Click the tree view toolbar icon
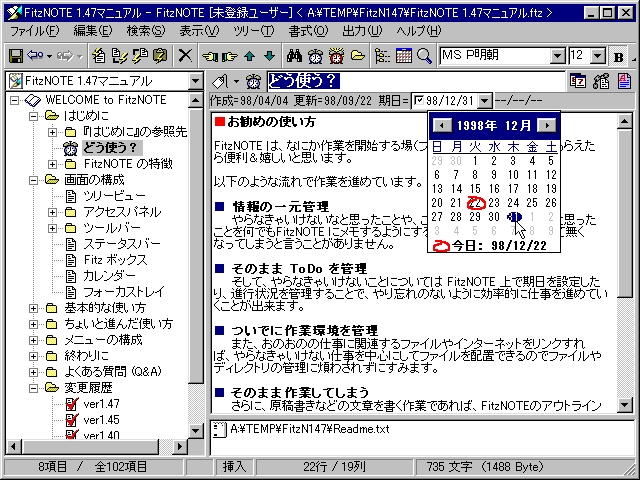The image size is (640, 480). 382,56
